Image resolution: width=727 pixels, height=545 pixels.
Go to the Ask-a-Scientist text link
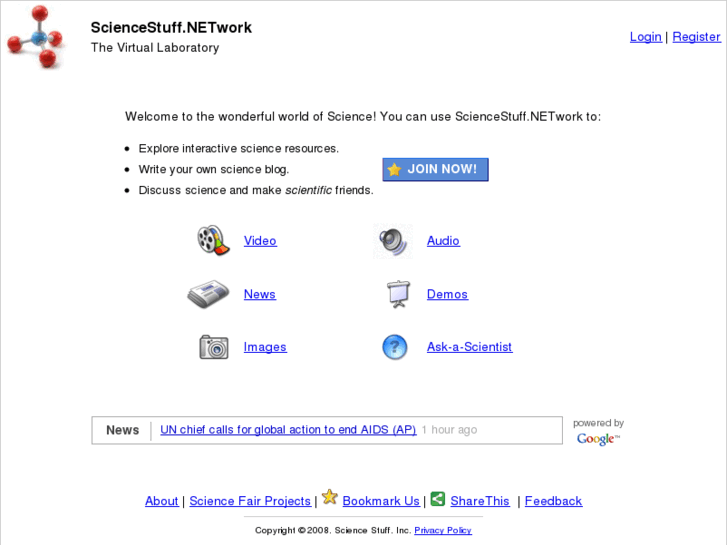click(x=469, y=347)
